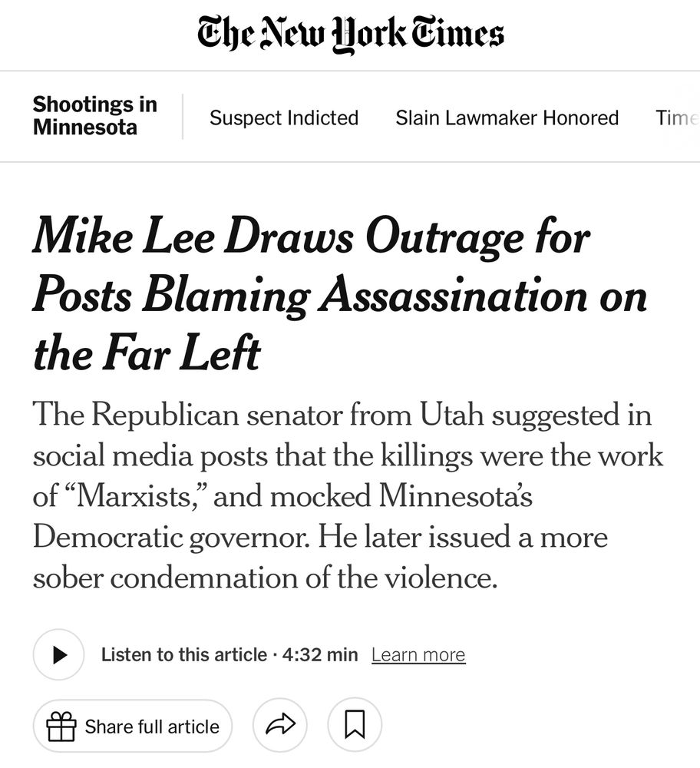Image resolution: width=700 pixels, height=768 pixels.
Task: Click the play triangle inside the circle
Action: pos(58,654)
